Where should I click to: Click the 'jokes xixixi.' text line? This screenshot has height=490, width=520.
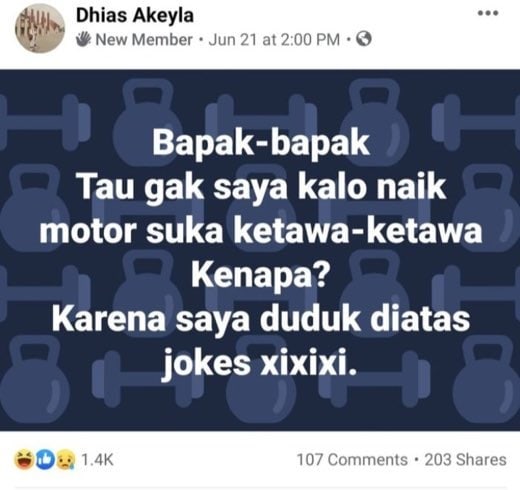point(259,362)
